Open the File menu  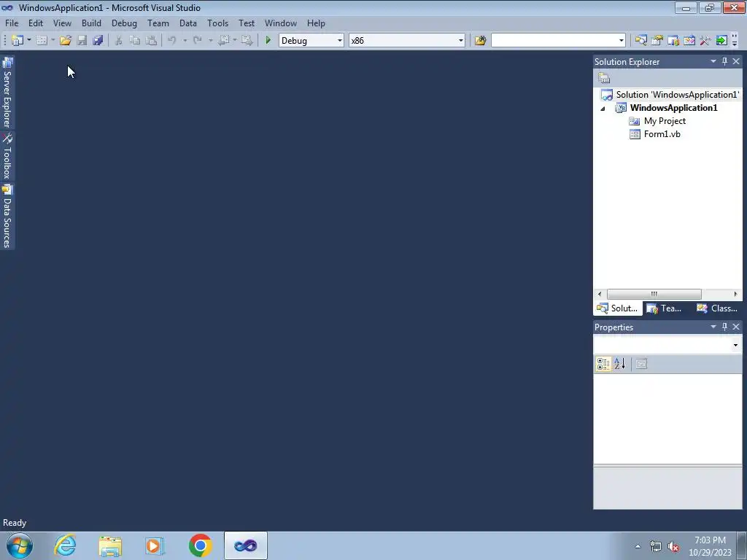tap(12, 23)
